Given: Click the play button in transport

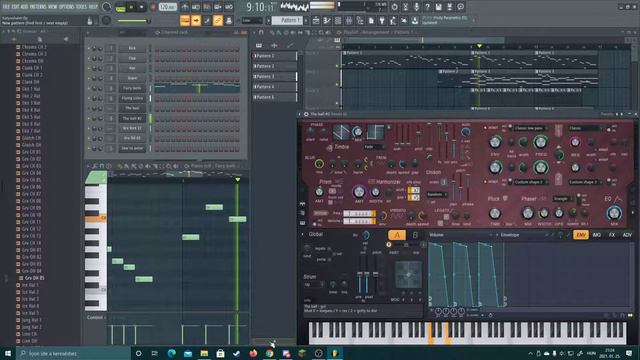Looking at the screenshot, I should pos(131,7).
